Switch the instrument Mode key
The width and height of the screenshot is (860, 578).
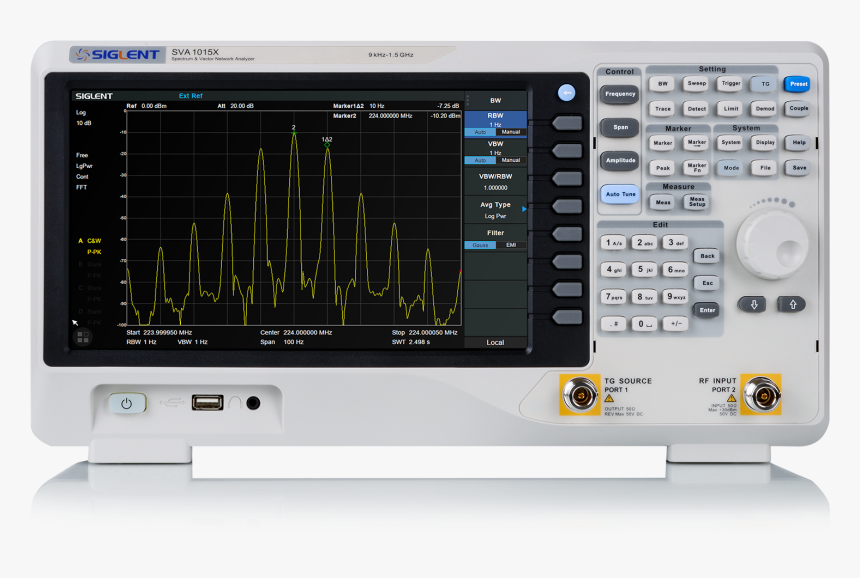click(x=731, y=168)
